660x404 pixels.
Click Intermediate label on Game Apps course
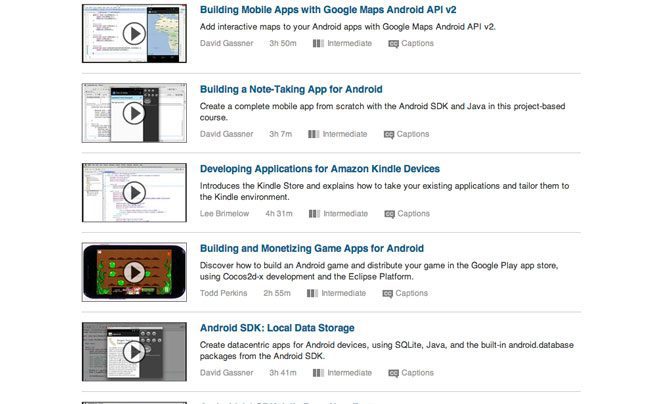pyautogui.click(x=343, y=293)
